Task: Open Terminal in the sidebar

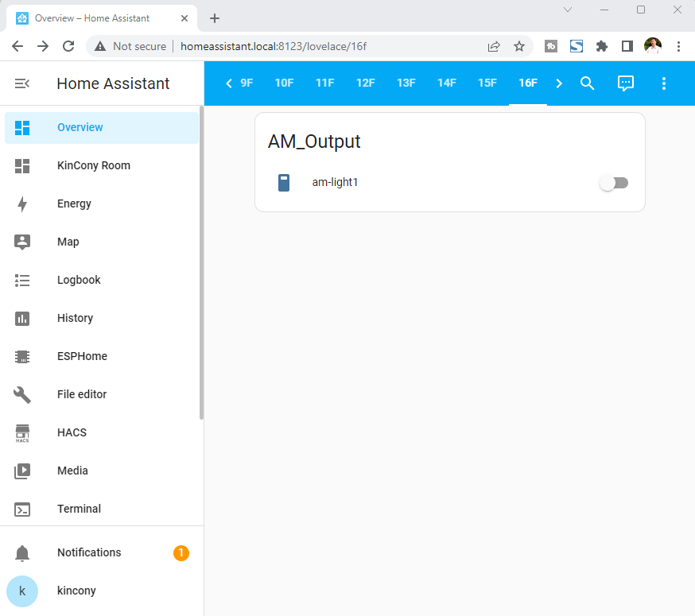Action: 79,509
